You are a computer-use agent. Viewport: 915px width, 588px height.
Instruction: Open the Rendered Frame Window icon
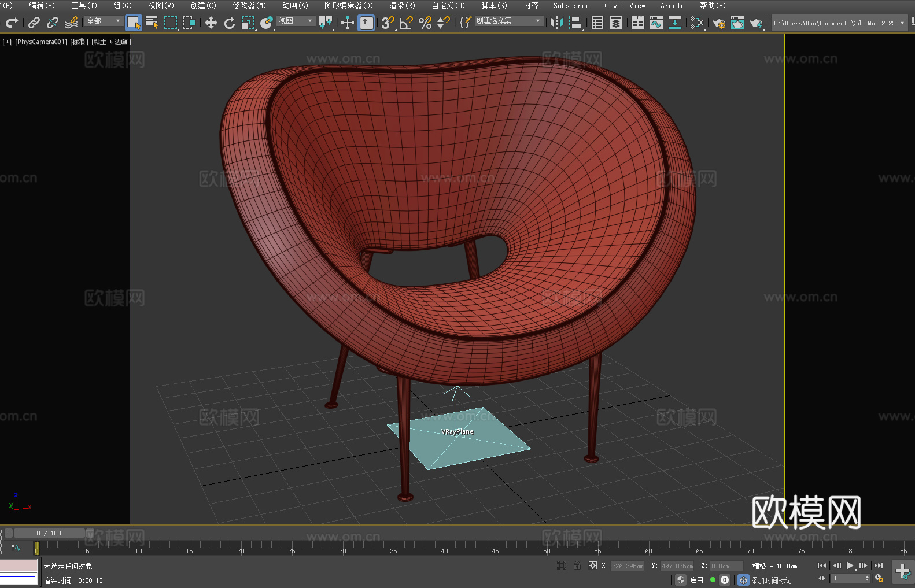point(737,23)
